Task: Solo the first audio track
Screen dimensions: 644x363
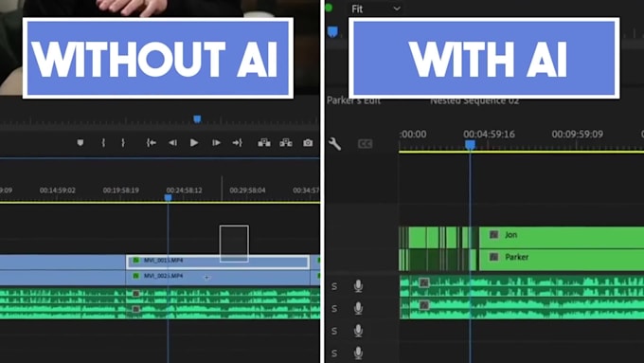Action: point(334,286)
